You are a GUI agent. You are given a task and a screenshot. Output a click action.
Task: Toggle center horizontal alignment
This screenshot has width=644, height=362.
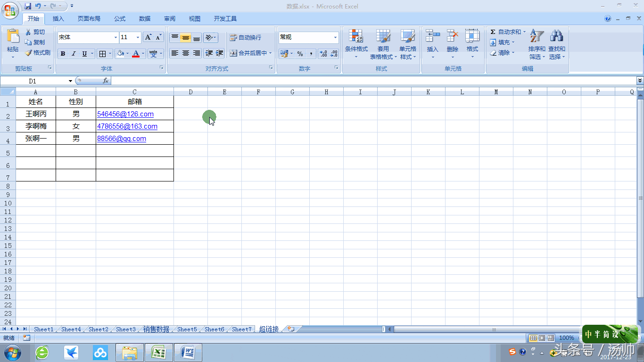click(x=186, y=53)
